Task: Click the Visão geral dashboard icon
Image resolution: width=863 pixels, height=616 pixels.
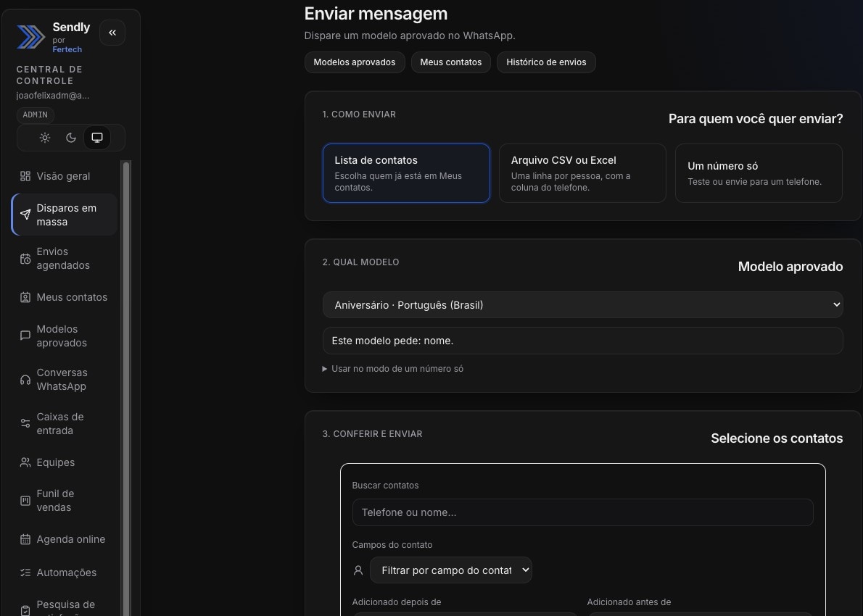Action: (x=25, y=176)
